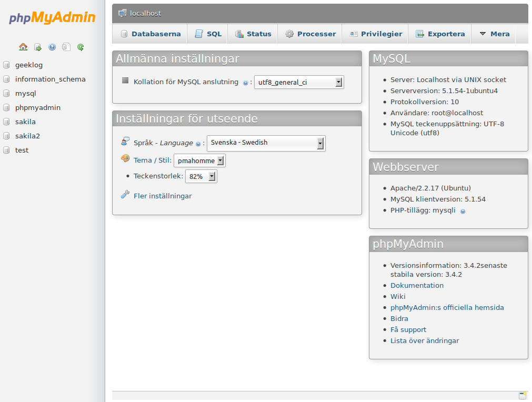Select the phpmyadmin database

pyautogui.click(x=38, y=107)
